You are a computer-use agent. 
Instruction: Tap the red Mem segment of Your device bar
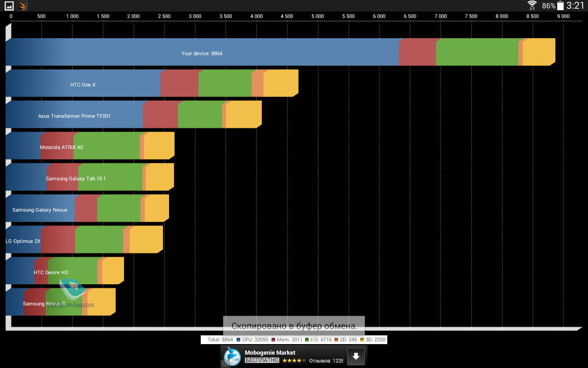pos(417,52)
